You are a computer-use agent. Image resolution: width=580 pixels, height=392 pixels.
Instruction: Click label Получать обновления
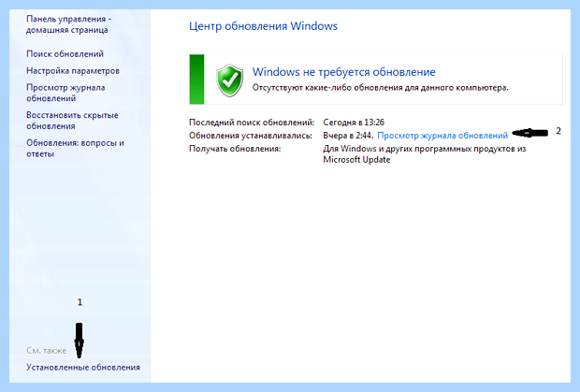pos(235,149)
